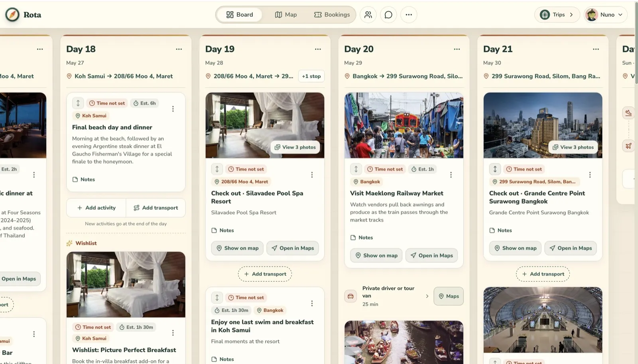This screenshot has height=364, width=638.
Task: Open menu for Final beach day card
Action: click(x=173, y=109)
